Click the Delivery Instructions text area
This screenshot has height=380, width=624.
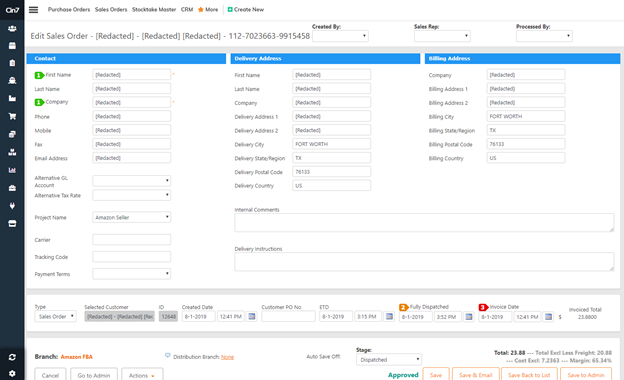click(x=424, y=261)
